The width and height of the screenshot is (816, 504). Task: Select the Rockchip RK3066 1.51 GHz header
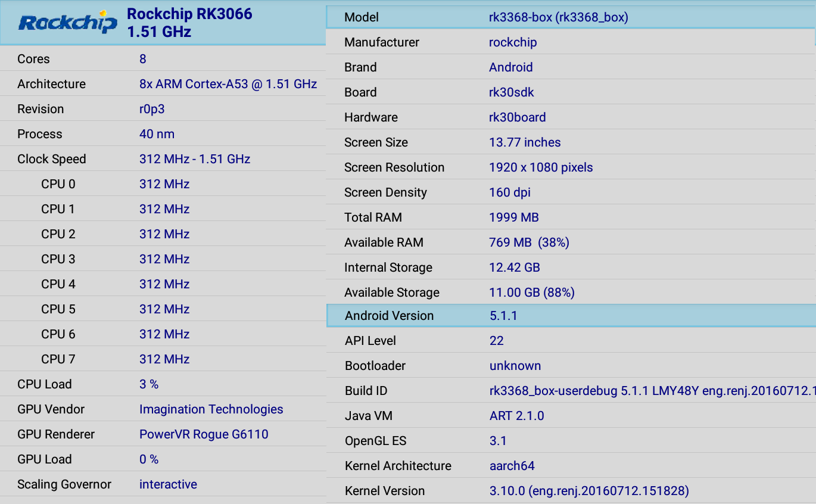163,22
